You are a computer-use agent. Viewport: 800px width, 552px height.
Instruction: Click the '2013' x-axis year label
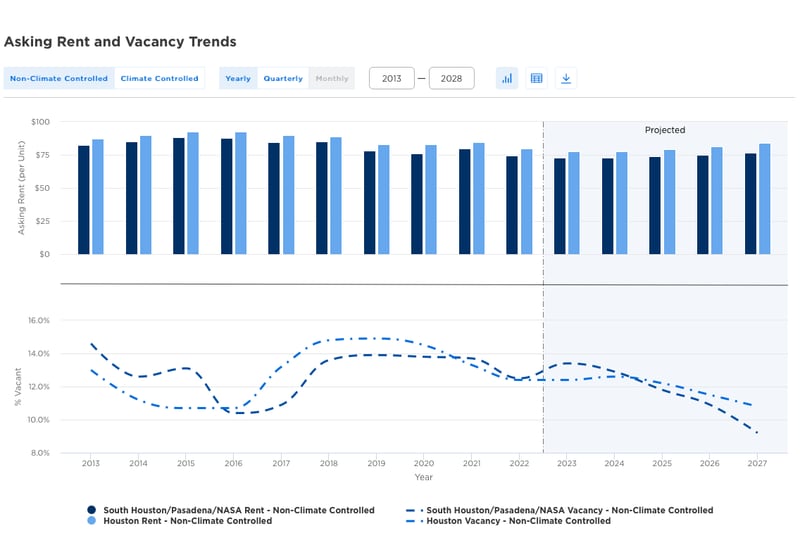[x=91, y=463]
